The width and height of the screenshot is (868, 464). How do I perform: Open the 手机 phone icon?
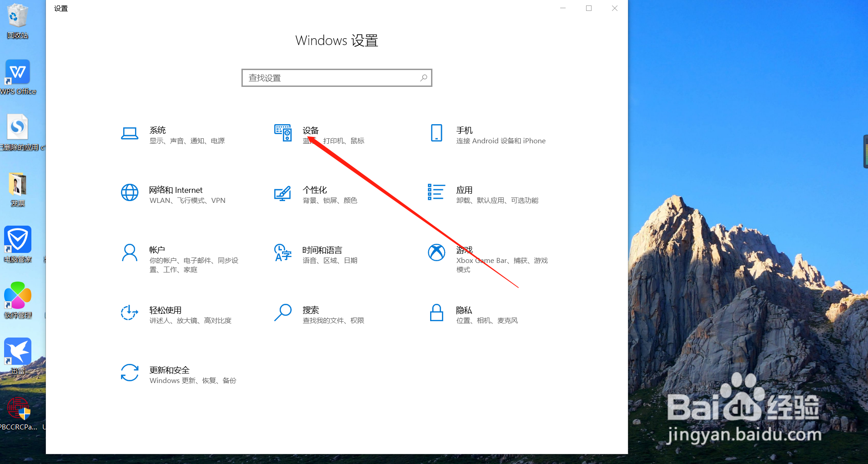pos(437,133)
